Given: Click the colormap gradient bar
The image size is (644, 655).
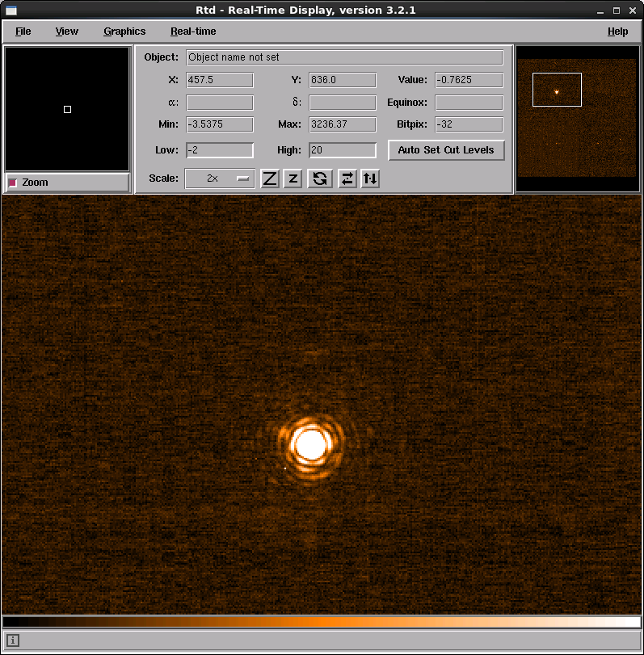Looking at the screenshot, I should point(322,622).
